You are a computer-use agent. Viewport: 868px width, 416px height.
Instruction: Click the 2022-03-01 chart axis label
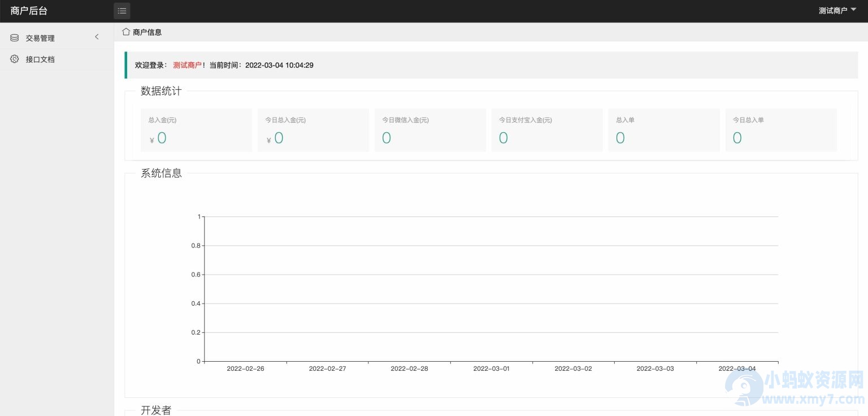pos(491,369)
